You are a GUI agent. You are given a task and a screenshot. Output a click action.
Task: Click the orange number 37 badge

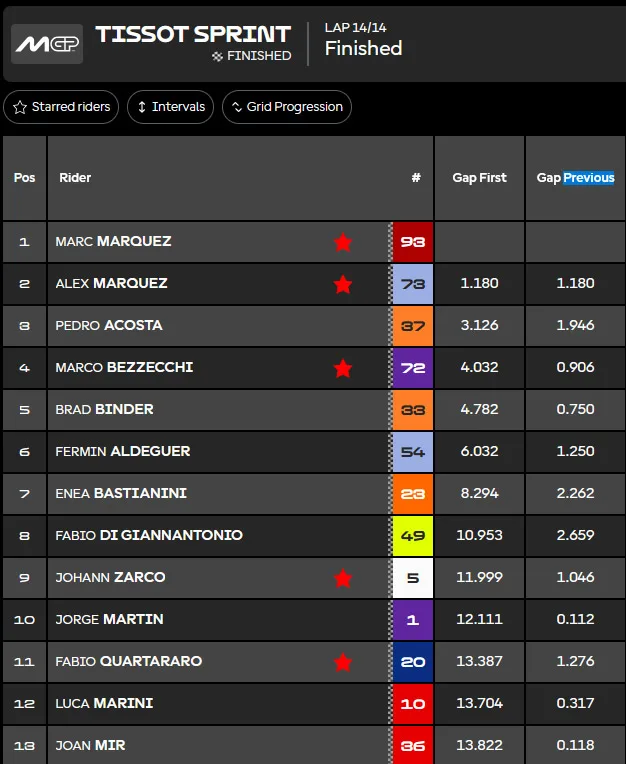(413, 326)
